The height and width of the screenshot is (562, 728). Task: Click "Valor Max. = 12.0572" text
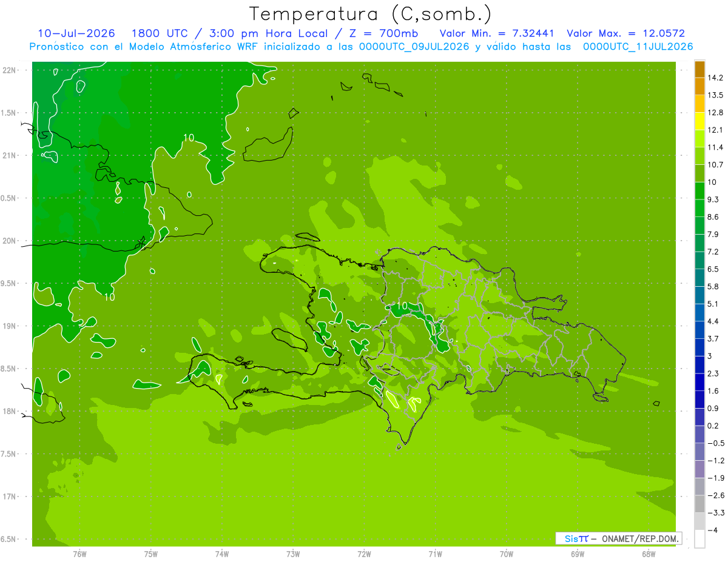(625, 33)
